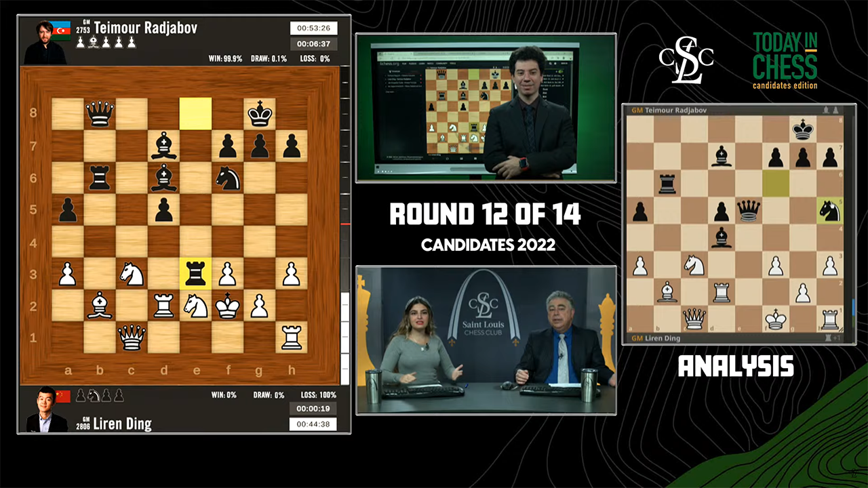Screen dimensions: 868x488
Task: Click the China flag beside Liren Ding
Action: pyautogui.click(x=63, y=396)
